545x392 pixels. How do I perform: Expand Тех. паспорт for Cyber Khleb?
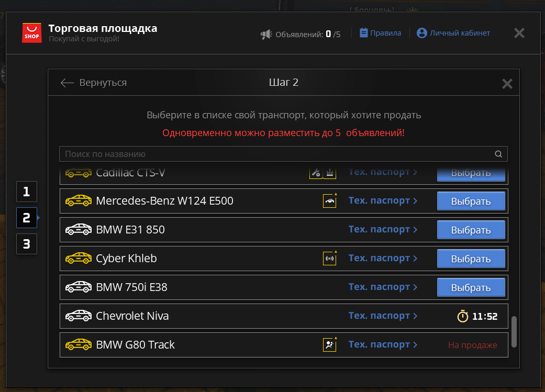coord(383,258)
